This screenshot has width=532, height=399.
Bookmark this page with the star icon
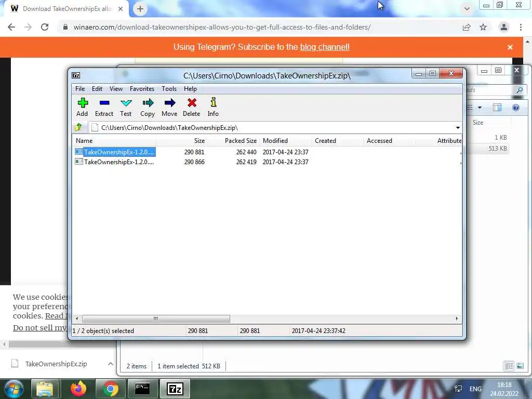click(483, 27)
